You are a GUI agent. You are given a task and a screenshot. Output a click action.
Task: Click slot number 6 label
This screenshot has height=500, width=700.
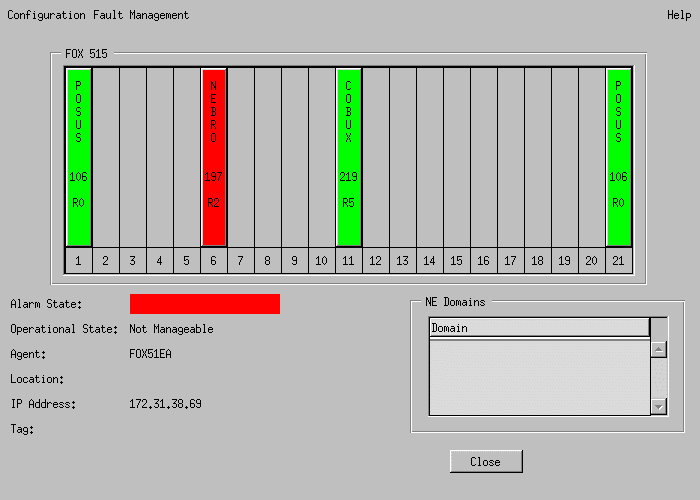click(x=214, y=261)
